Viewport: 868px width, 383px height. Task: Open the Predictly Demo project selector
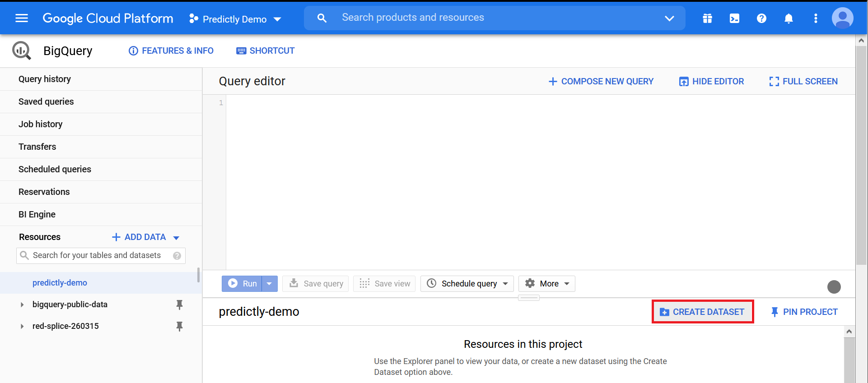coord(235,19)
